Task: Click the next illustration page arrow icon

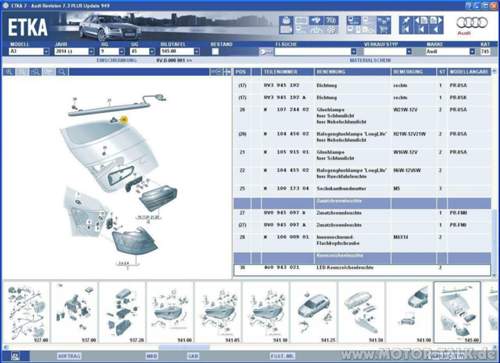Action: coord(436,20)
